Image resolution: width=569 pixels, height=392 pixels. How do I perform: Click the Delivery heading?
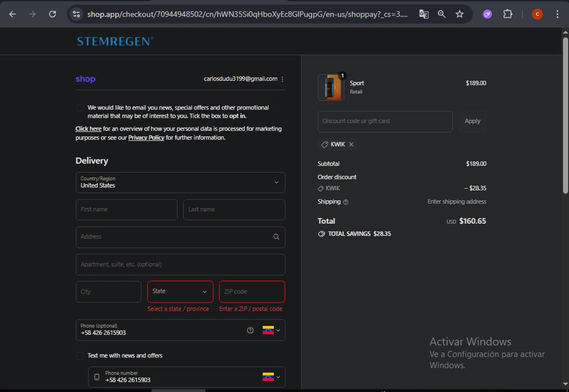click(92, 161)
